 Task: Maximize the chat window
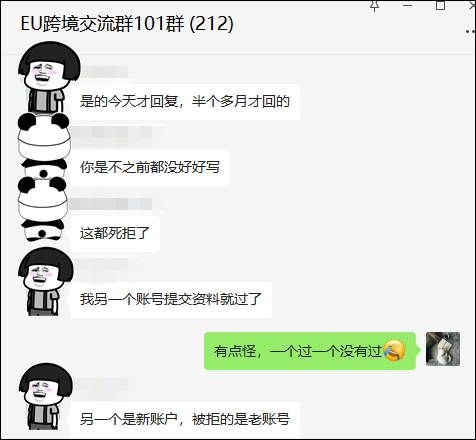(x=440, y=5)
